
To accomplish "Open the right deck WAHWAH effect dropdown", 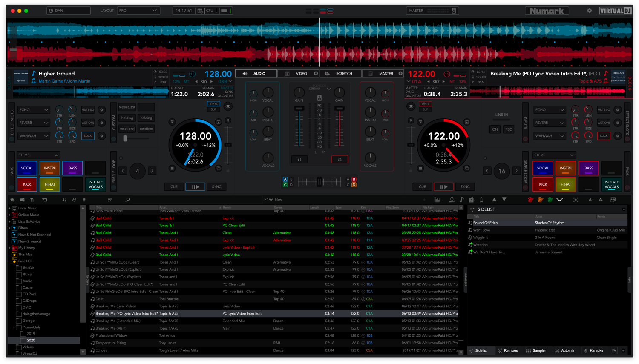I will coord(550,136).
